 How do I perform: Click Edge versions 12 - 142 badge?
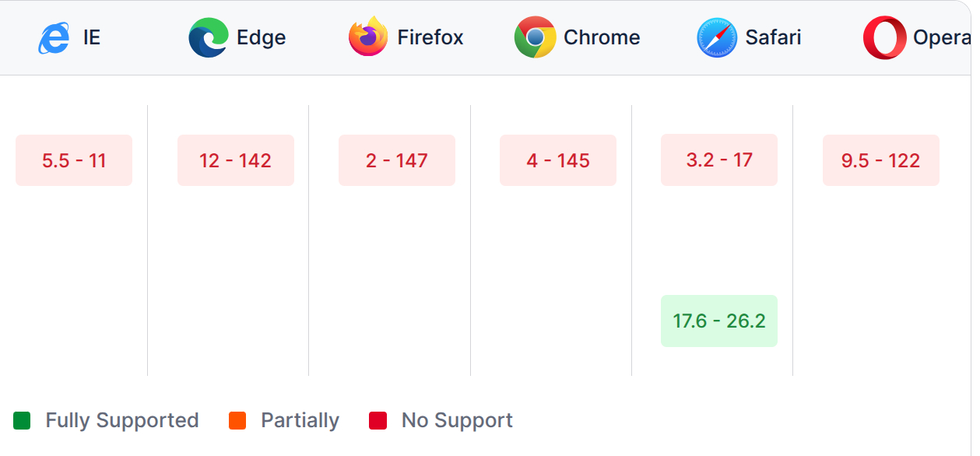coord(235,160)
